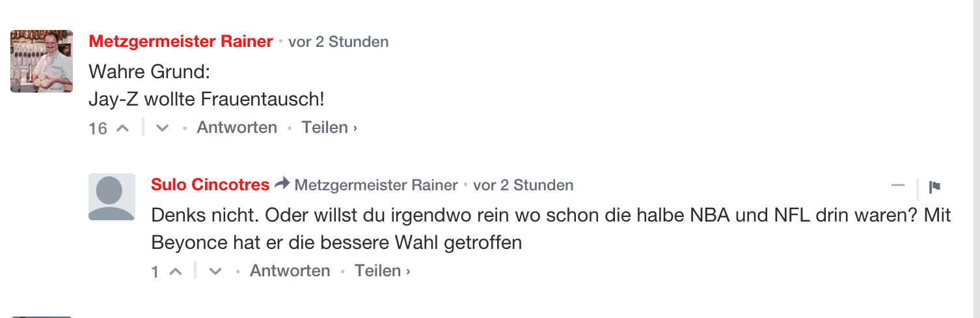The image size is (980, 318).
Task: Downvote Sulo Cincotres' reply
Action: tap(215, 272)
